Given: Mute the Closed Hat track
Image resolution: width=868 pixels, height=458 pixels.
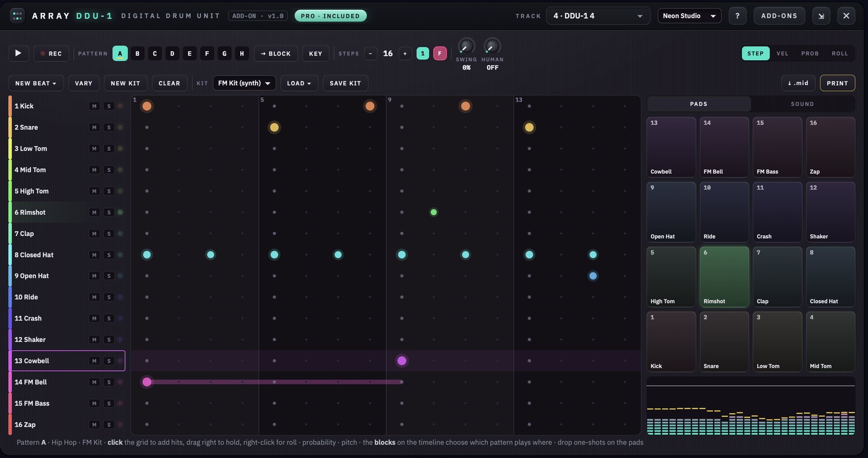Looking at the screenshot, I should click(x=94, y=255).
